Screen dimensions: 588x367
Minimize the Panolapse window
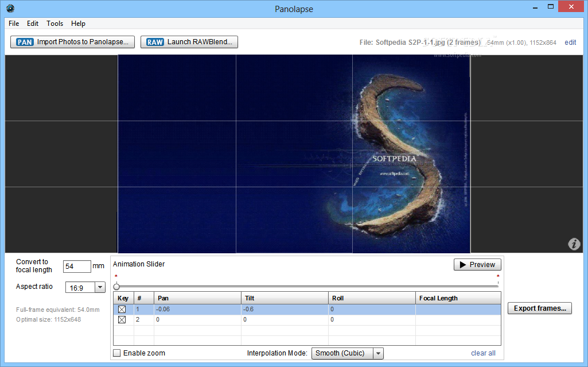click(x=535, y=7)
